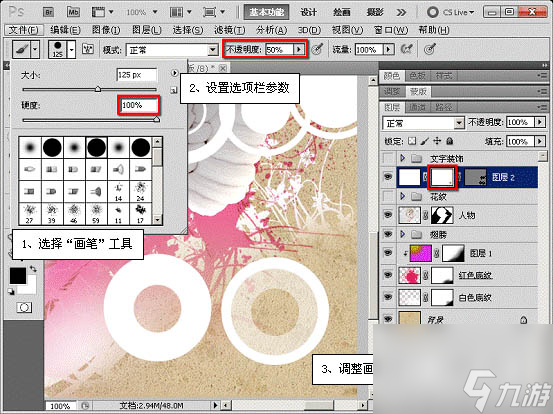This screenshot has height=414, width=553.
Task: Switch to the 绘画 workspace
Action: 341,12
